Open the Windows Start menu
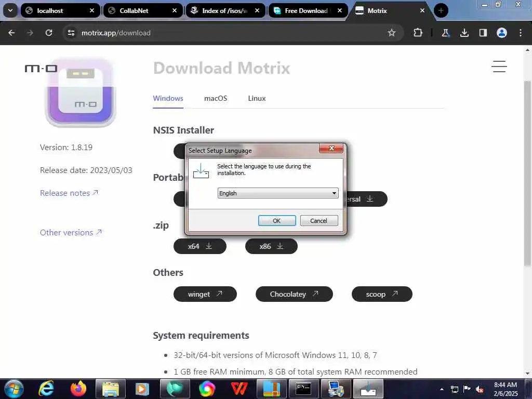 click(14, 389)
